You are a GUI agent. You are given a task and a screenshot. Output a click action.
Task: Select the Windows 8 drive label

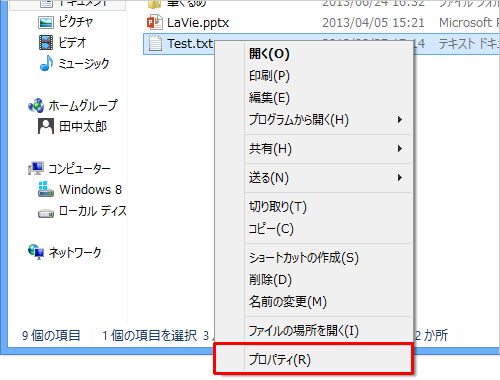coord(91,189)
